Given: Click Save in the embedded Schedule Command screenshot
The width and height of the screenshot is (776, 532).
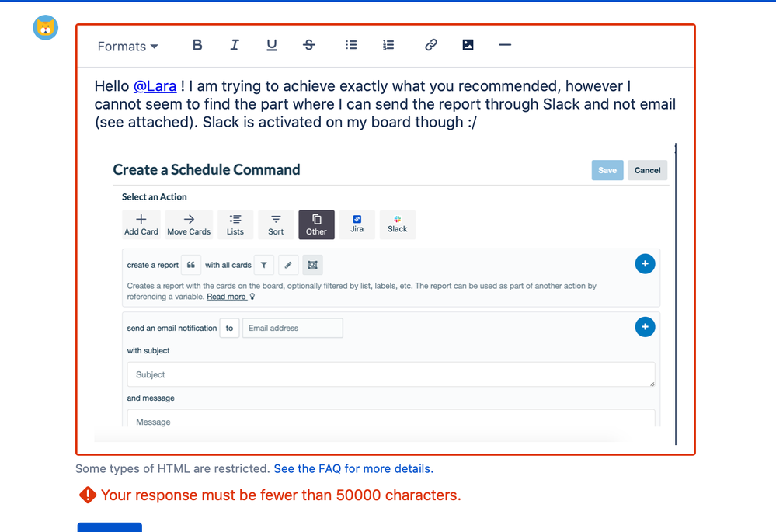Looking at the screenshot, I should pos(607,170).
